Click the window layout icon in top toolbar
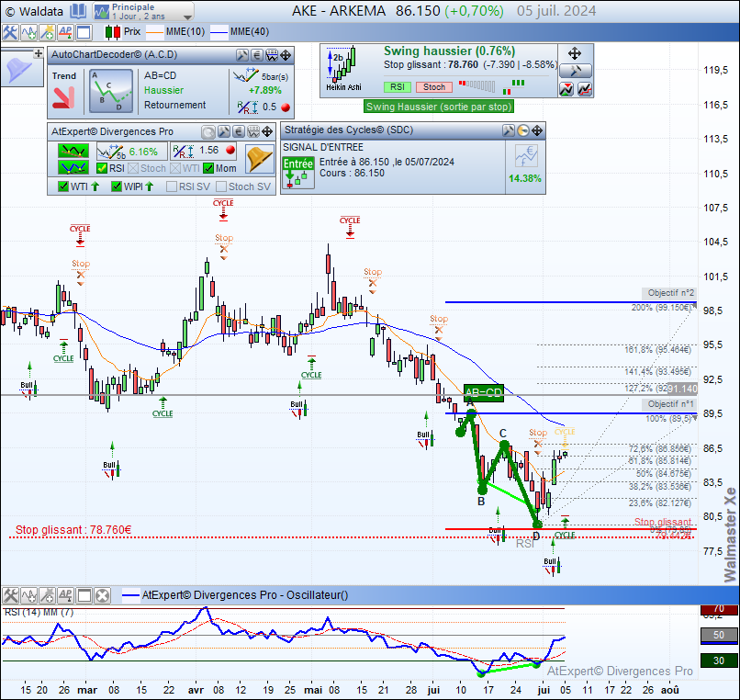The image size is (740, 700). coord(84,32)
